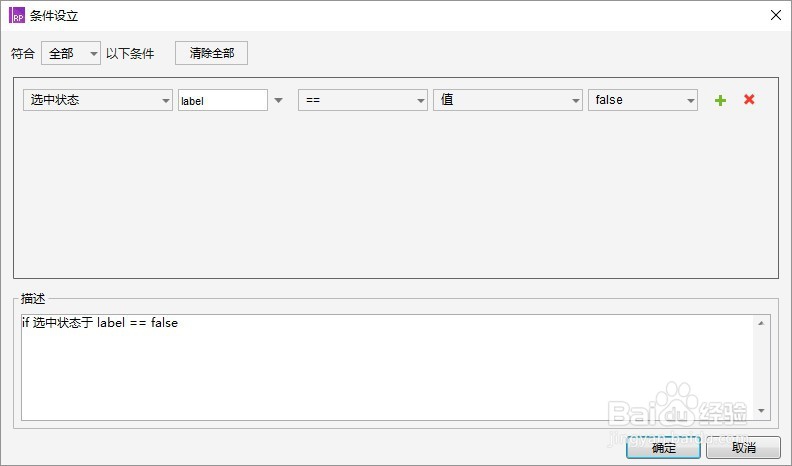792x466 pixels.
Task: Open the 值 value-type dropdown
Action: (508, 100)
